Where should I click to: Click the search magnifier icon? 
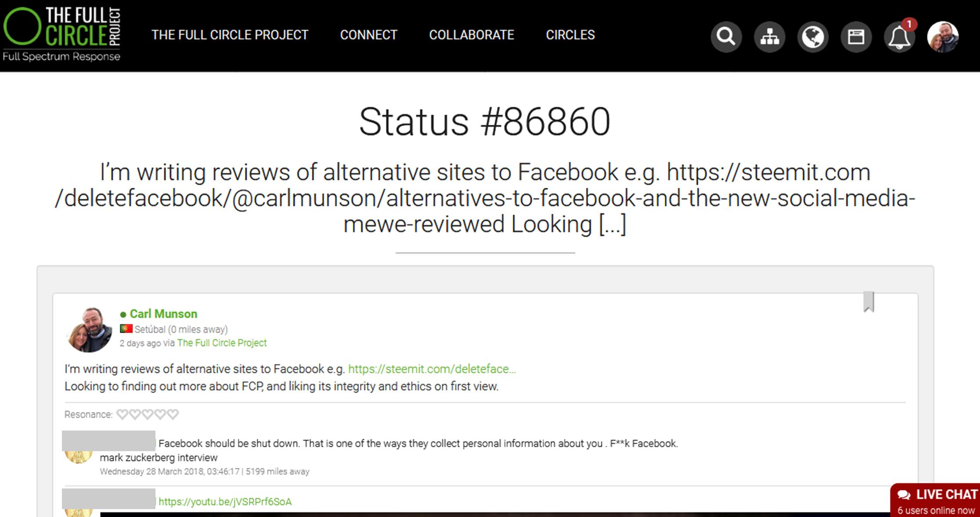coord(726,37)
